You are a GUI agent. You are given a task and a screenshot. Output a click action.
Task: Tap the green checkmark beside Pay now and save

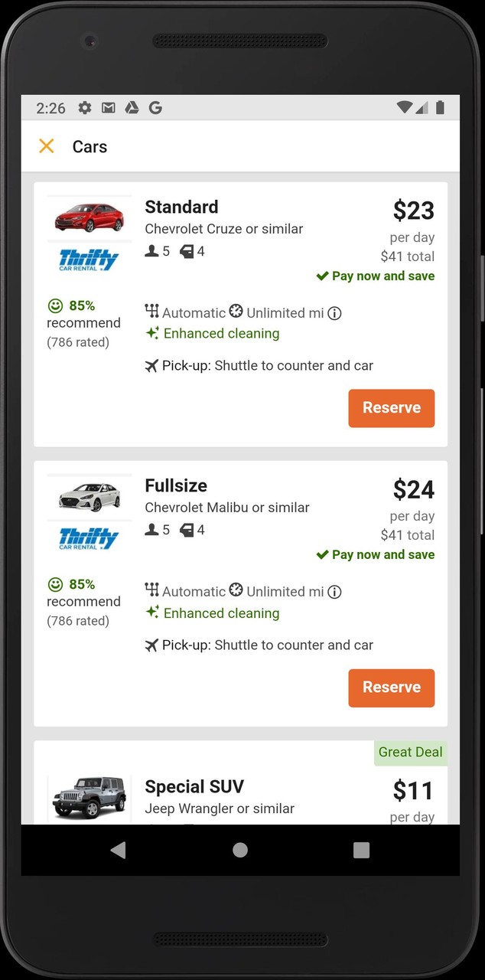(x=322, y=276)
